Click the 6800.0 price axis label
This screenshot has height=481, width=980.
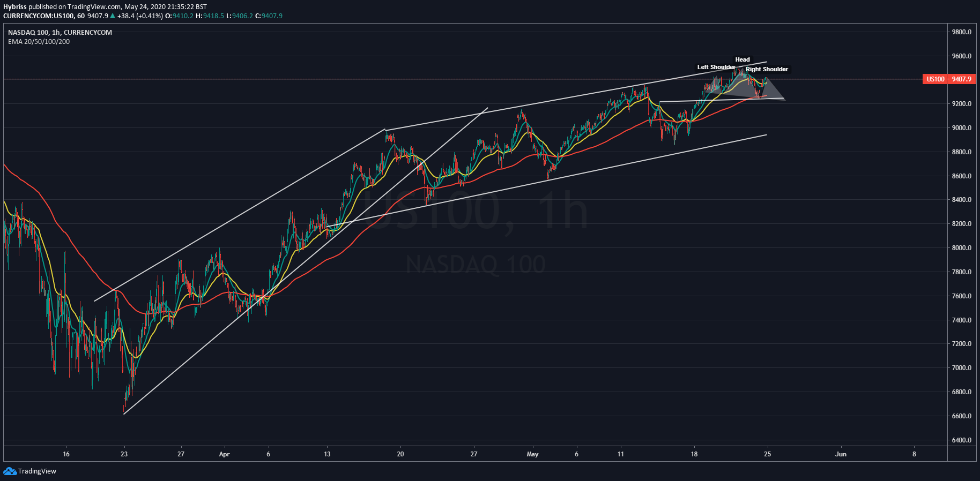[x=962, y=392]
